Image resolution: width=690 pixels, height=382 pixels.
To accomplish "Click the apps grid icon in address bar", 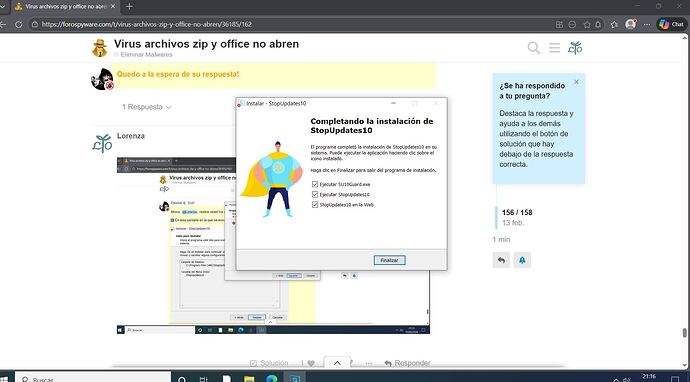I will pos(559,25).
